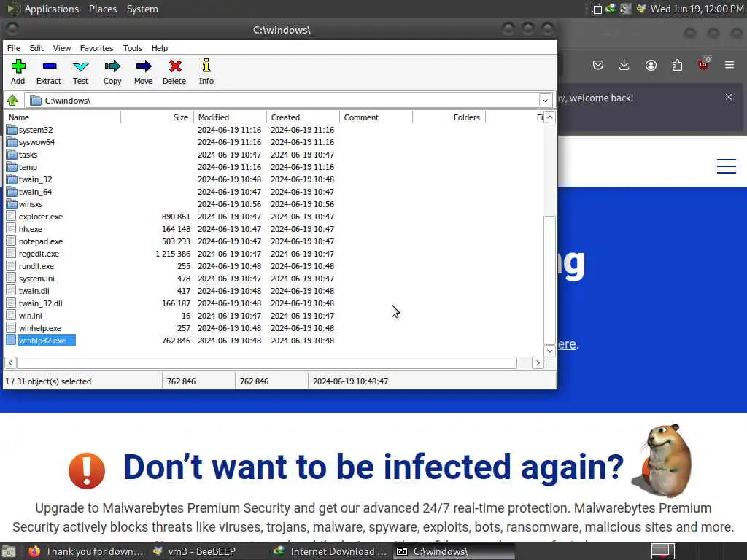Click the horizontal scrollbar right arrow

pos(538,363)
